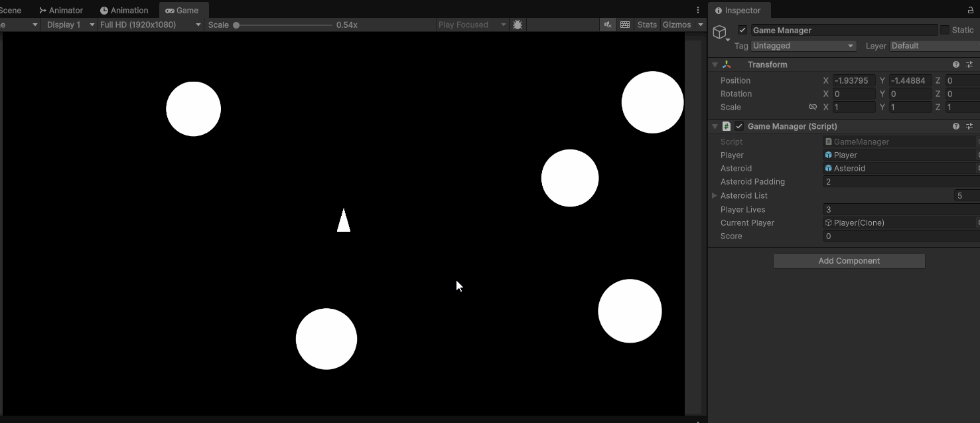Click the Asteroid List size field
Viewport: 980px width, 423px height.
(967, 195)
